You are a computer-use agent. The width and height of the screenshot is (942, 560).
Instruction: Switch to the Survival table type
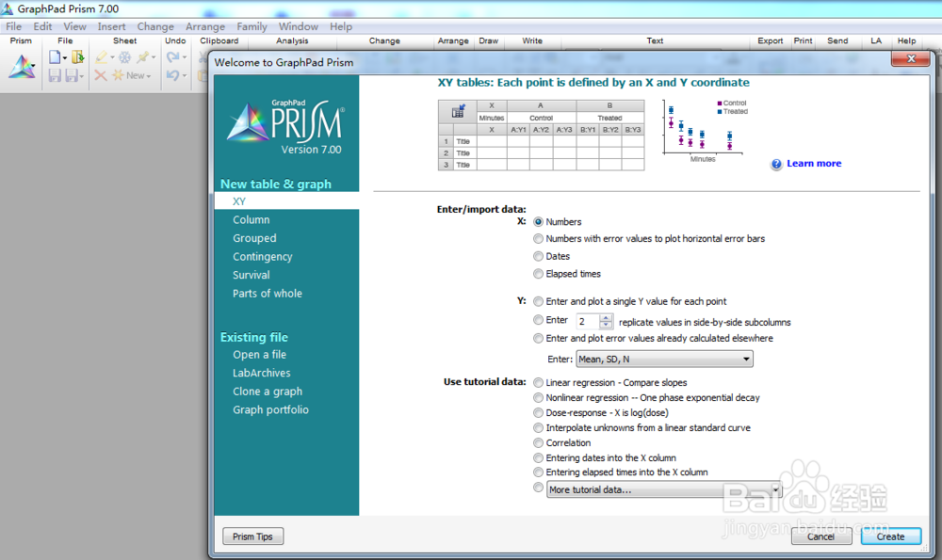(x=251, y=274)
